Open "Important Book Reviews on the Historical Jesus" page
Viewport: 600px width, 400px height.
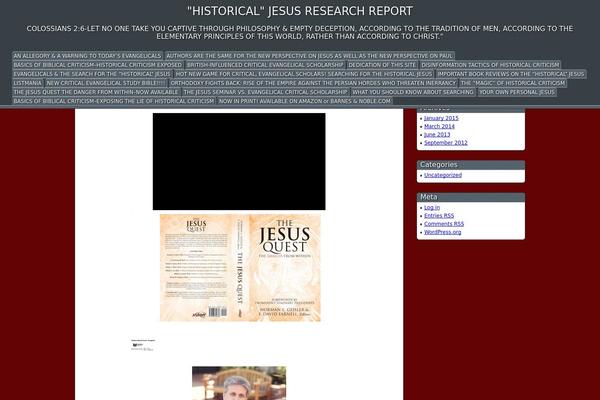pyautogui.click(x=511, y=74)
